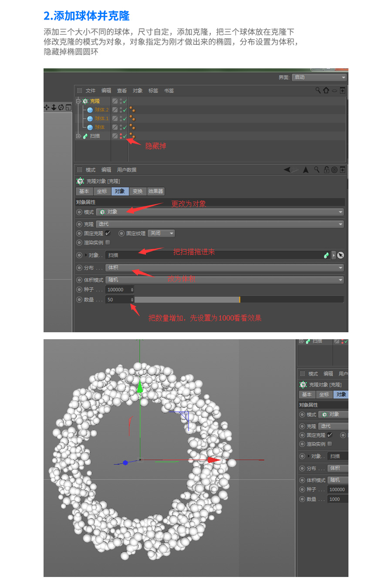The image size is (392, 587).
Task: Click the stepper arrows on 数量 value 50
Action: click(132, 300)
